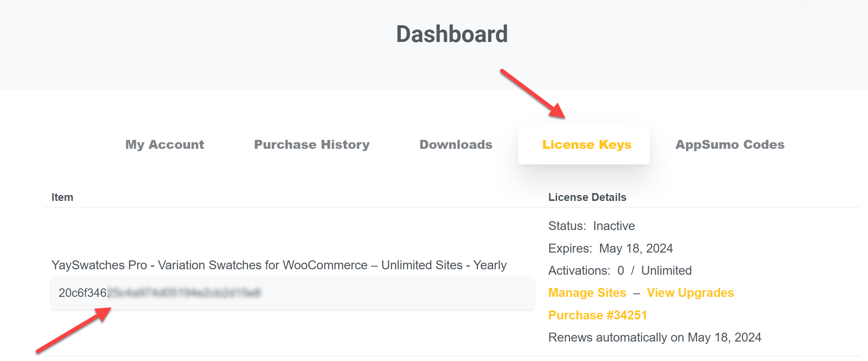Click the Expires May 18, 2024 line

(x=610, y=248)
